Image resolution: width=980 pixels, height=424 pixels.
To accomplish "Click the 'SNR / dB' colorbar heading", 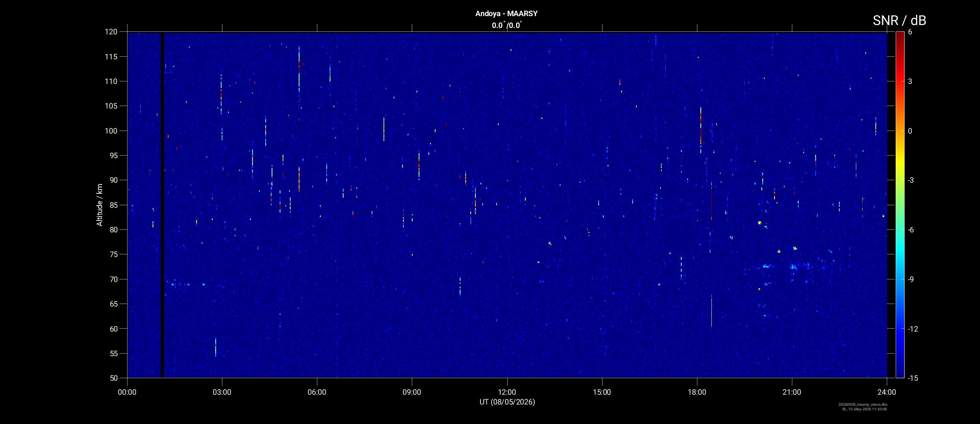I will [x=899, y=20].
